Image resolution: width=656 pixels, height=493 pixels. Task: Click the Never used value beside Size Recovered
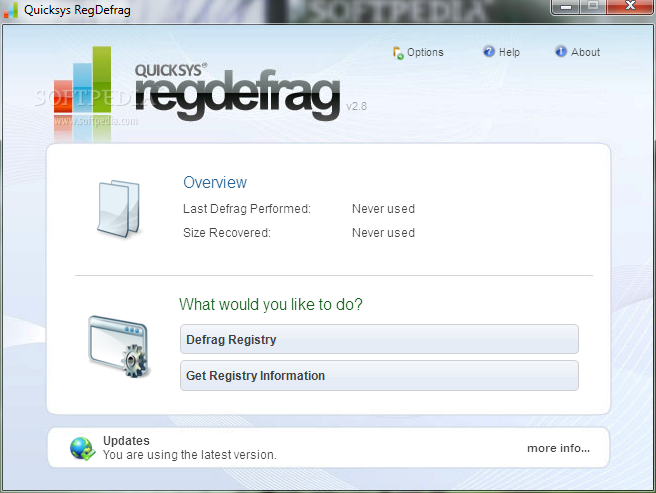383,233
